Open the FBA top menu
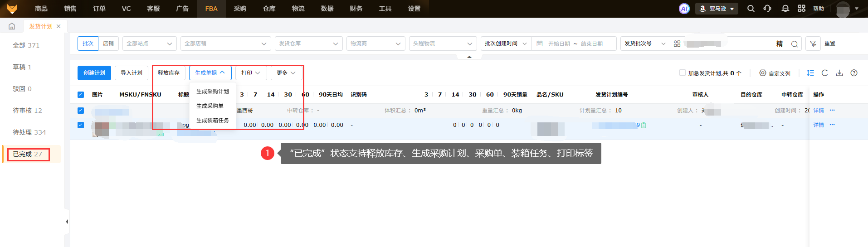Screen dimensions: 868x247 [211, 9]
